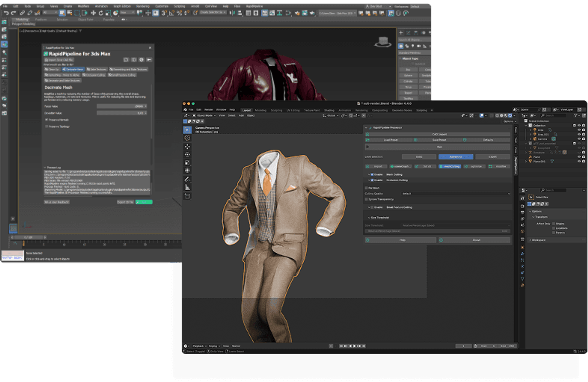Hide the Plane object with eye icon

(579, 157)
